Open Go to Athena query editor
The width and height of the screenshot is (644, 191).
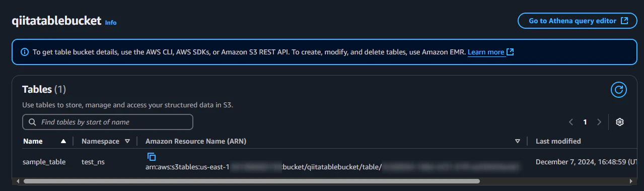pyautogui.click(x=578, y=21)
